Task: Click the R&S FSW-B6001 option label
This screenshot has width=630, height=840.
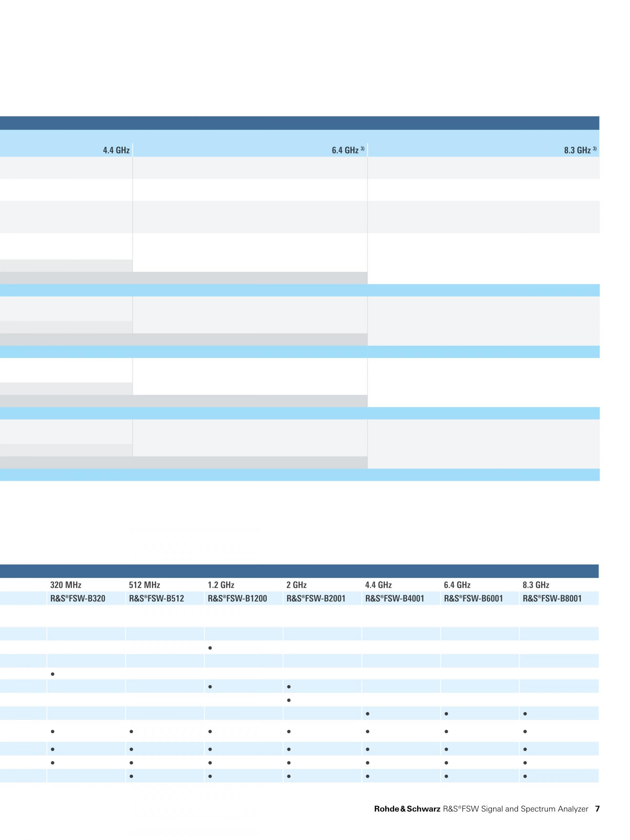Action: pyautogui.click(x=473, y=599)
